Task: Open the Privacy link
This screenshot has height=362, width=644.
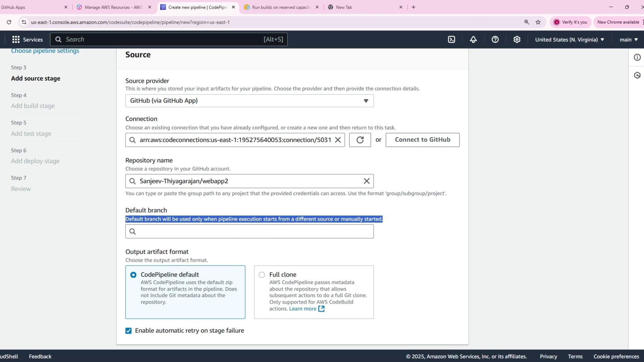Action: (x=548, y=356)
